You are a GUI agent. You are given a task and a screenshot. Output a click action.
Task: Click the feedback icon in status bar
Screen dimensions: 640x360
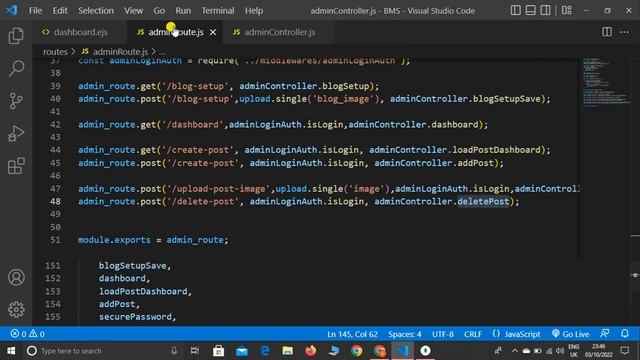[605, 334]
